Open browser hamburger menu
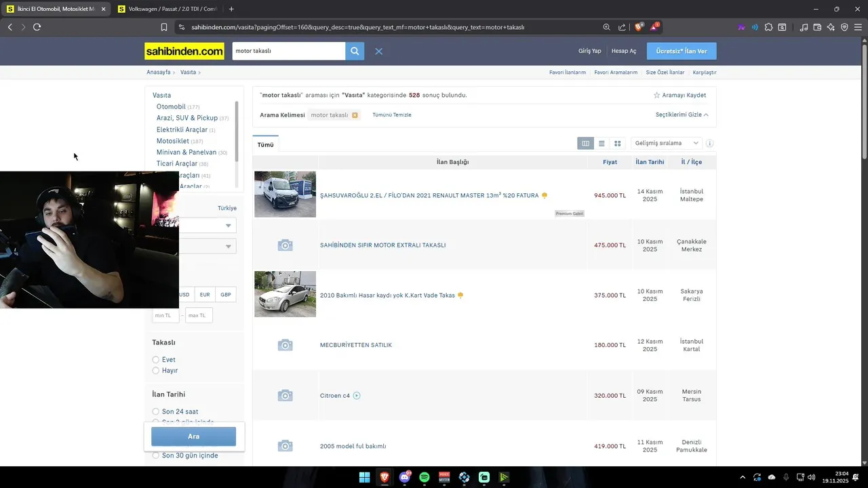868x488 pixels. 858,27
